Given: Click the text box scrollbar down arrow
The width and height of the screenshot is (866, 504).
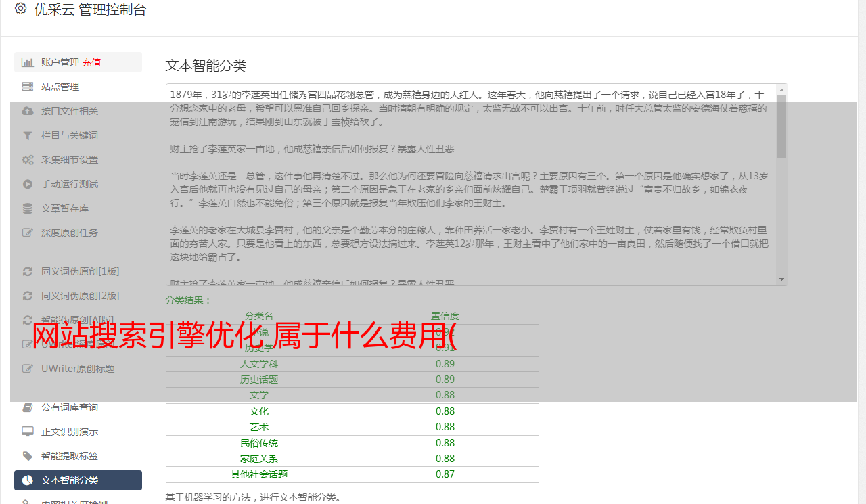Looking at the screenshot, I should 782,279.
